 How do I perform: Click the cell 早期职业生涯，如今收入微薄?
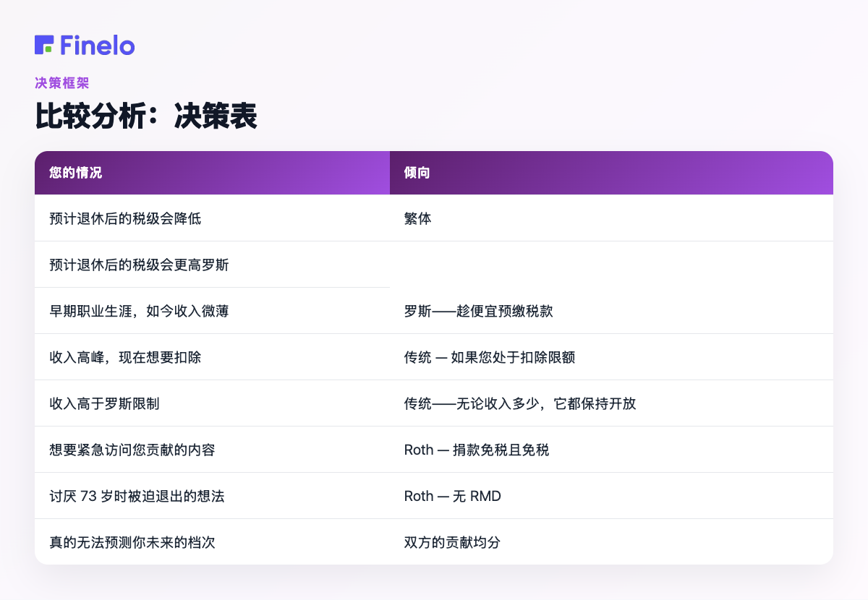pyautogui.click(x=212, y=311)
